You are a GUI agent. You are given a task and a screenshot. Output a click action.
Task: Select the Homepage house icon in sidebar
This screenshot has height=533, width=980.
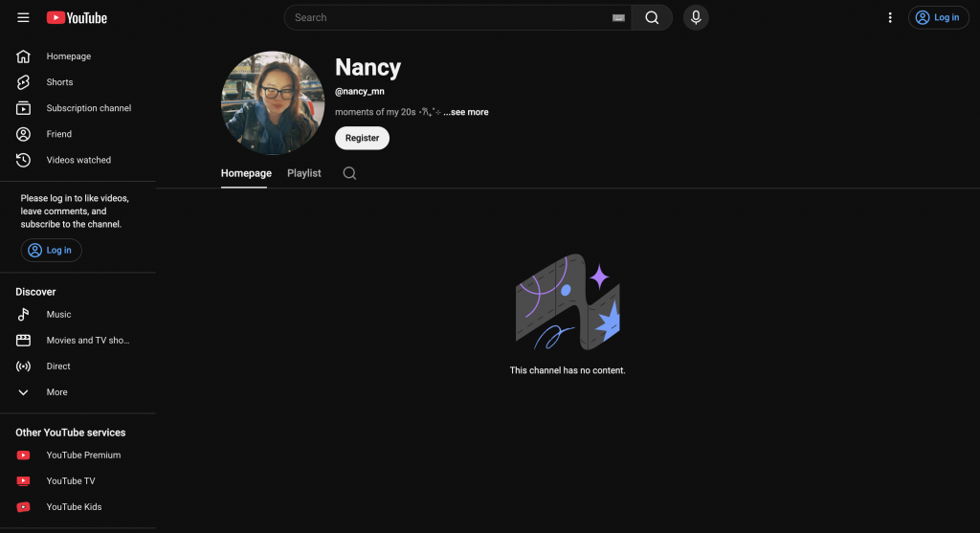pos(23,56)
